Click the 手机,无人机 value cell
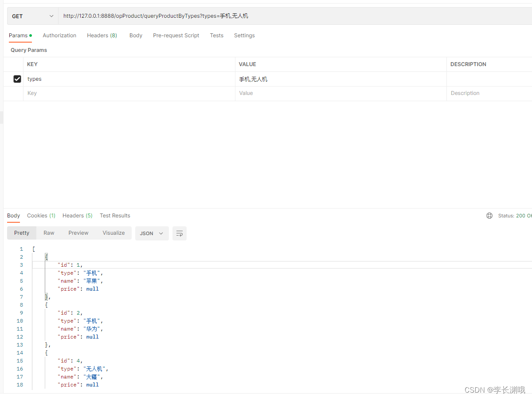The height and width of the screenshot is (398, 532). tap(341, 79)
